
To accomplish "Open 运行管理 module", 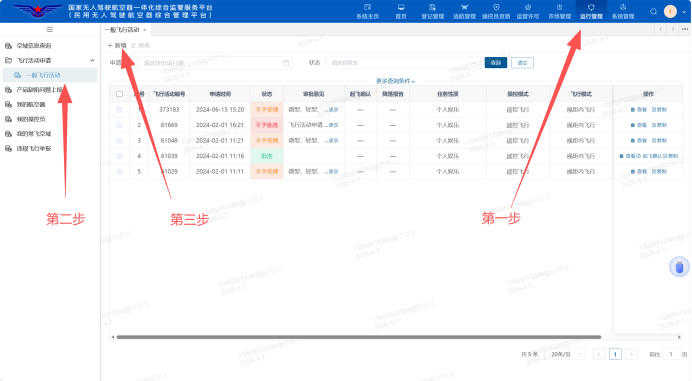I will click(x=591, y=12).
